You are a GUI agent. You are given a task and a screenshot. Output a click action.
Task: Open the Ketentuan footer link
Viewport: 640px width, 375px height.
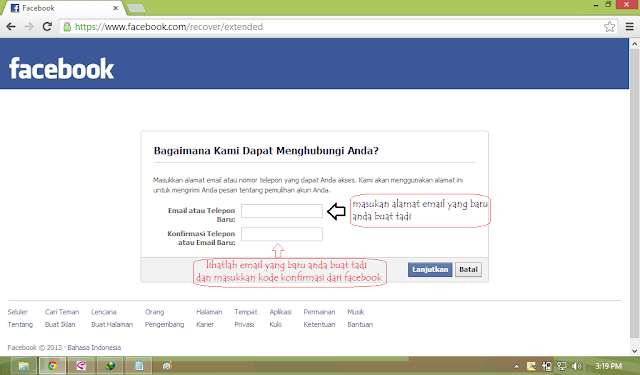319,324
